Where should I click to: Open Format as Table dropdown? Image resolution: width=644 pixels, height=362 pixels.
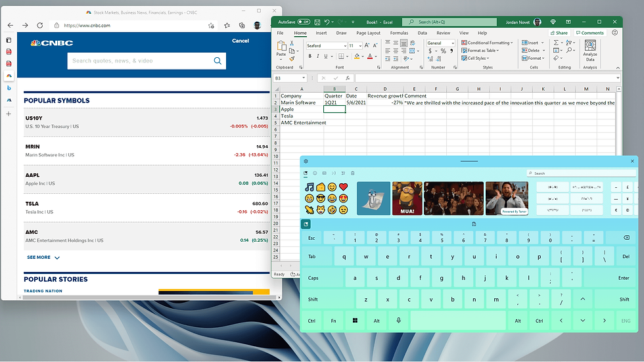click(x=480, y=51)
